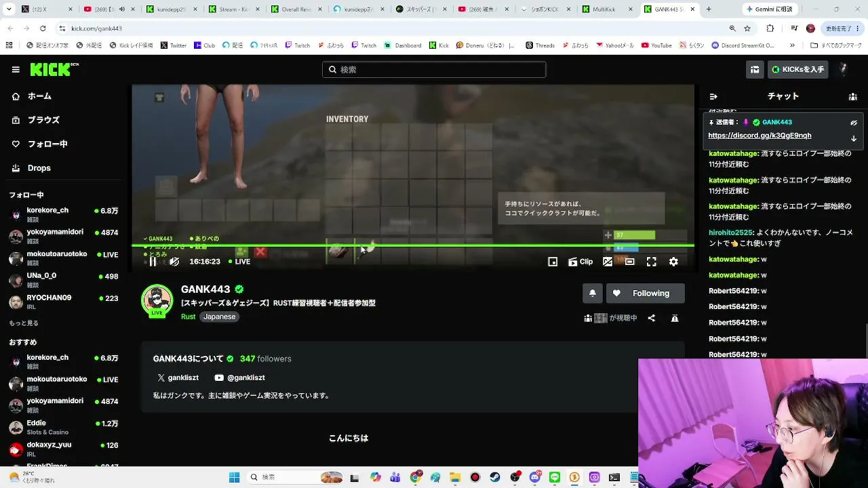This screenshot has height=488, width=868.
Task: Open the Dashboard bookmark
Action: 403,45
